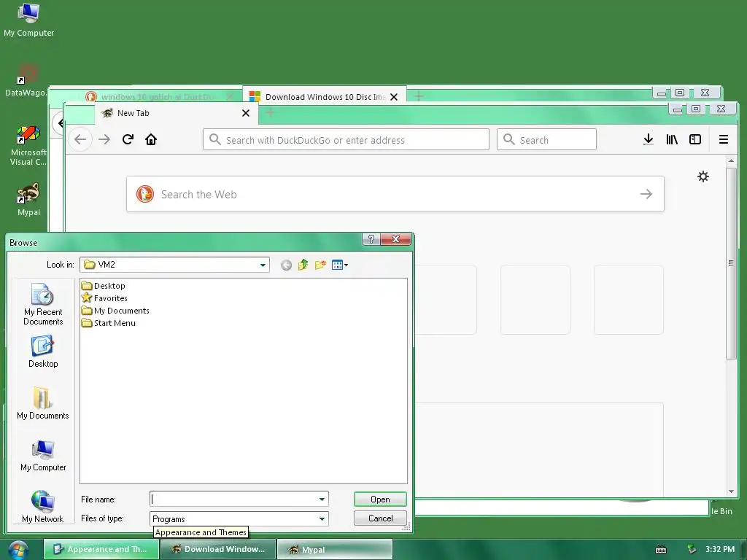Open the Mypal hamburger menu

pyautogui.click(x=723, y=139)
